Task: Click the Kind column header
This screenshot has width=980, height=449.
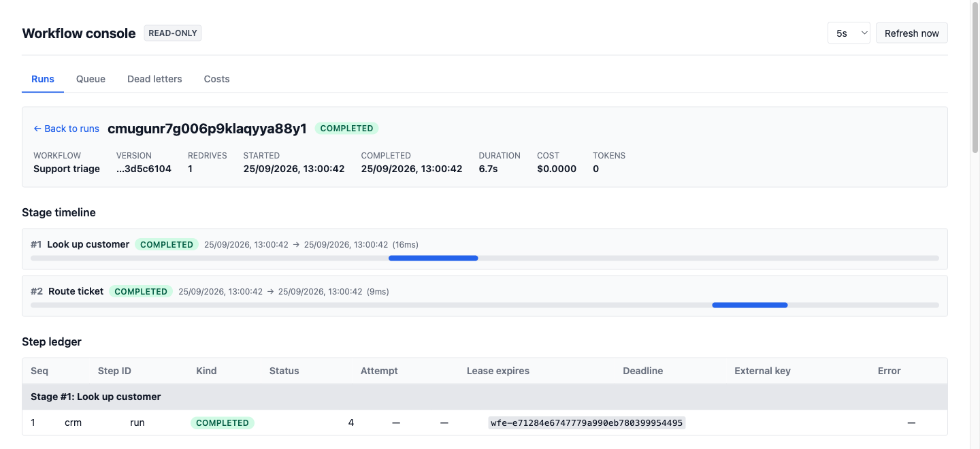Action: [206, 371]
